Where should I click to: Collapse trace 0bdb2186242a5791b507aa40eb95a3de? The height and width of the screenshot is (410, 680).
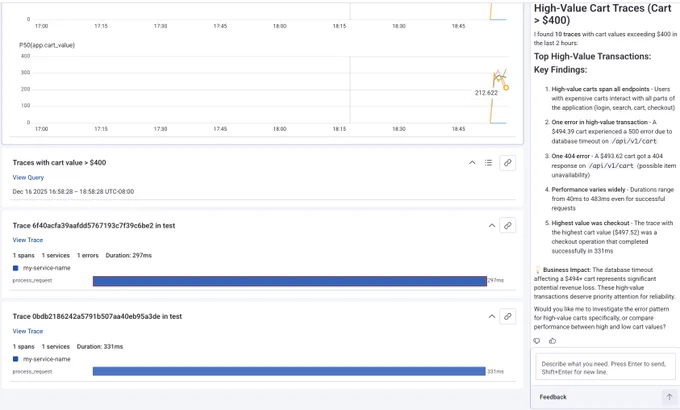point(492,316)
